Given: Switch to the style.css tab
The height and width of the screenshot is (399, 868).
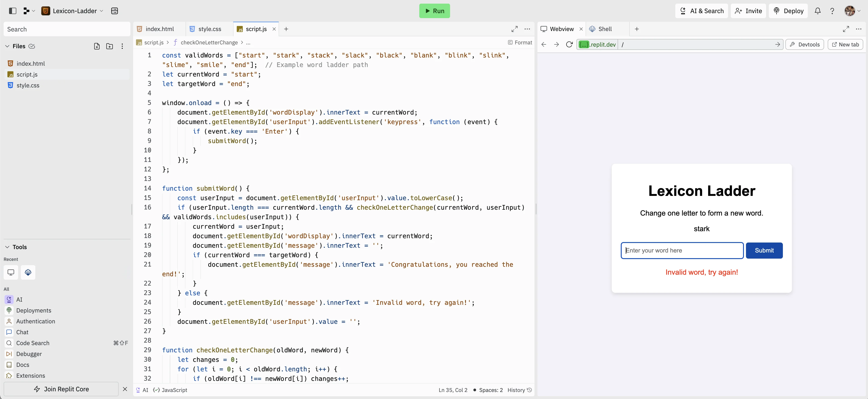Looking at the screenshot, I should [x=209, y=29].
